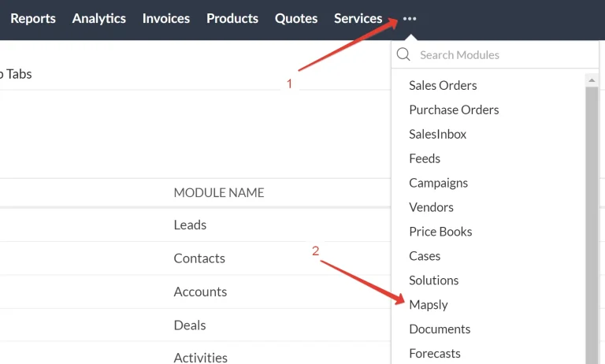
Task: Open the Products tab
Action: (232, 18)
